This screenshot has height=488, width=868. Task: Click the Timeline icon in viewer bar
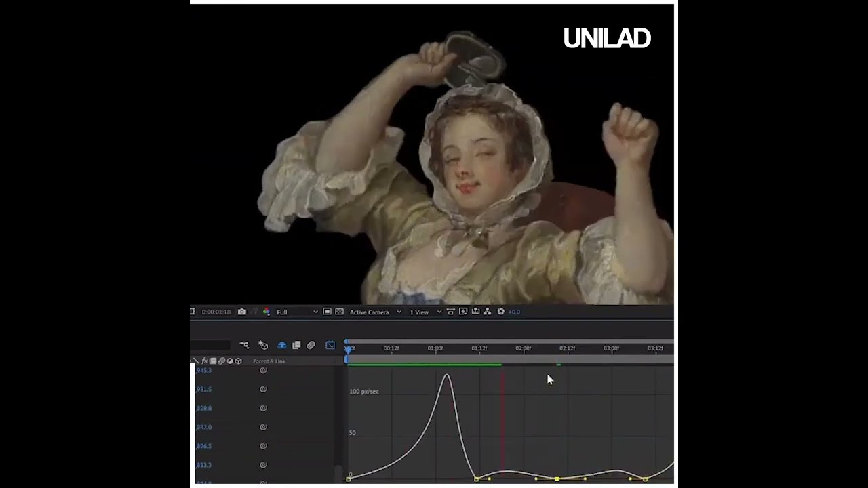pos(475,311)
